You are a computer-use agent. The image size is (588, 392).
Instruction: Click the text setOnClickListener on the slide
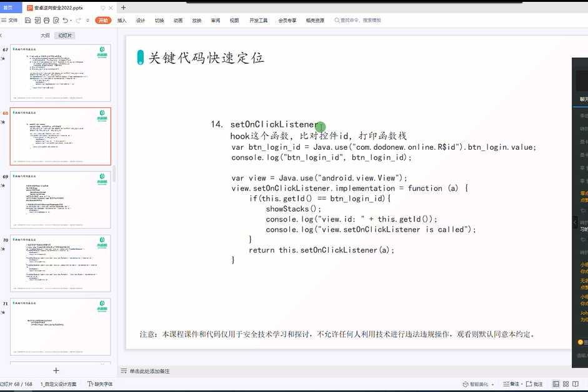coord(274,124)
